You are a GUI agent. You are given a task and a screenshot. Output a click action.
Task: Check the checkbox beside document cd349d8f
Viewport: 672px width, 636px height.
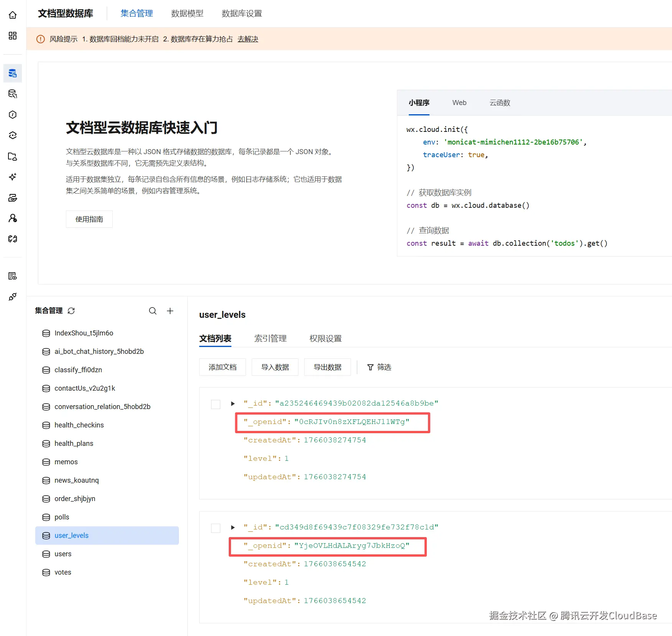point(216,528)
